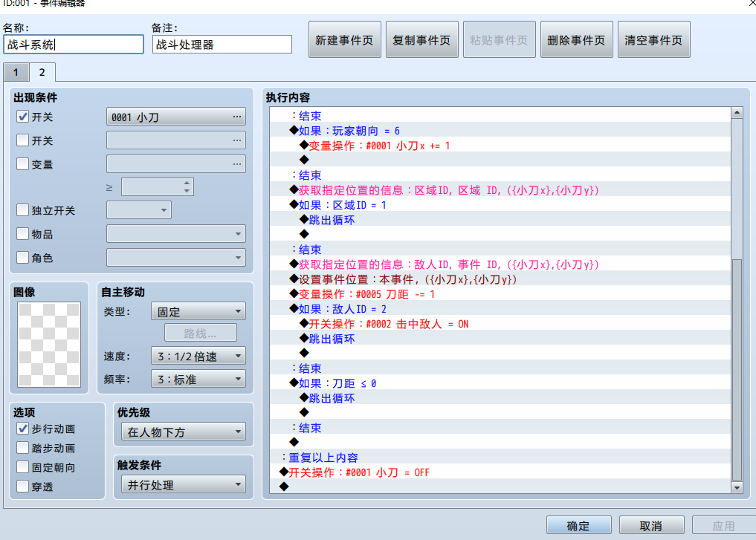The height and width of the screenshot is (540, 756).
Task: Select command 变量操作：#0005 刀距 -= 1
Action: click(500, 294)
